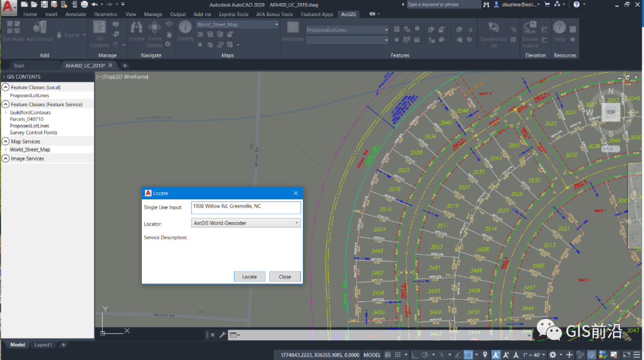Image resolution: width=644 pixels, height=360 pixels.
Task: Click the Single Line Input address field
Action: [x=246, y=207]
